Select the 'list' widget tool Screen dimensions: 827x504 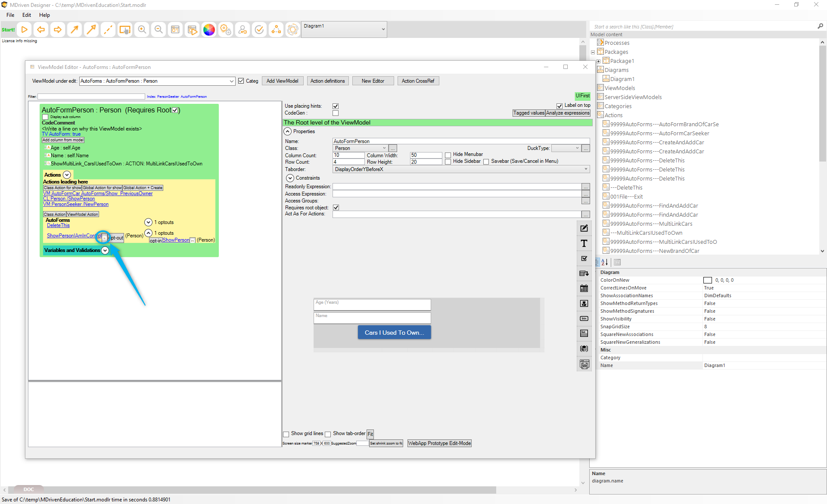[584, 333]
